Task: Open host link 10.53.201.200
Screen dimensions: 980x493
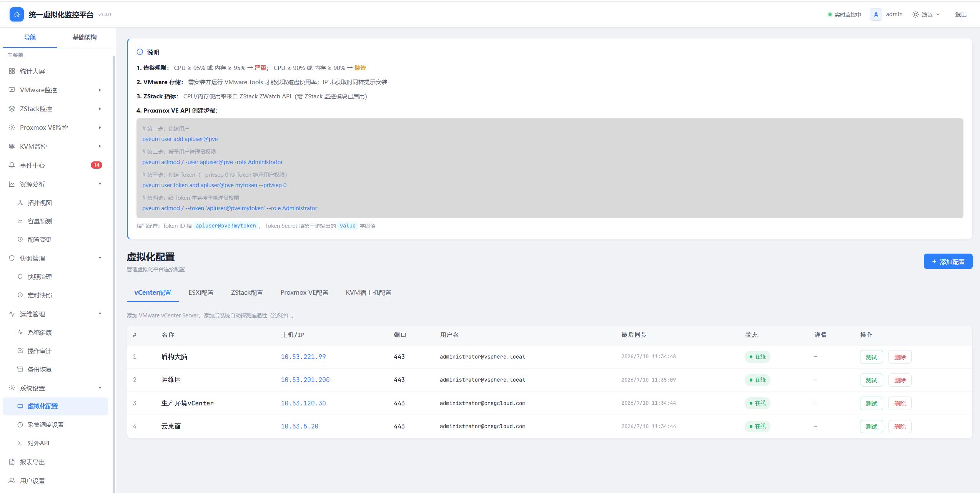Action: click(305, 380)
